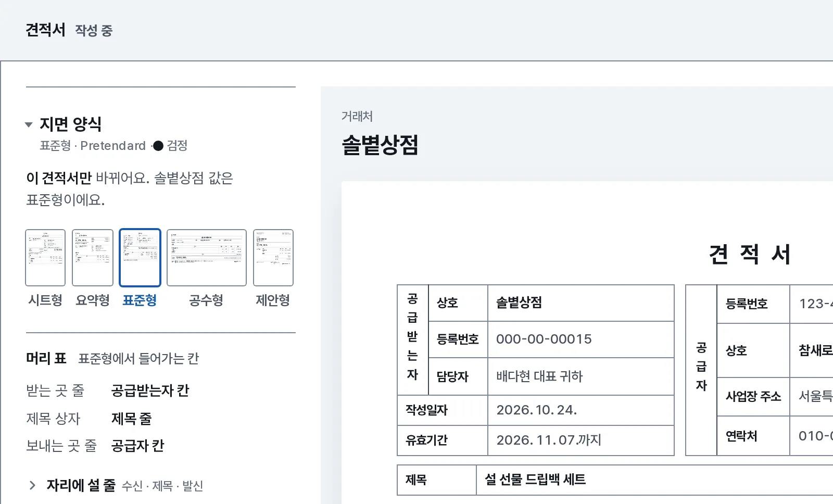Click the 받는 곳 줄 label
This screenshot has width=833, height=504.
55,390
